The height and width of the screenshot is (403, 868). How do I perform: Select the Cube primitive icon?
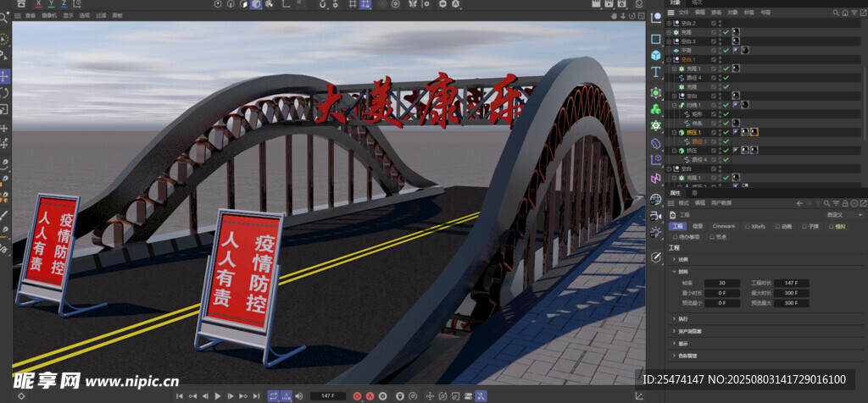coord(655,56)
